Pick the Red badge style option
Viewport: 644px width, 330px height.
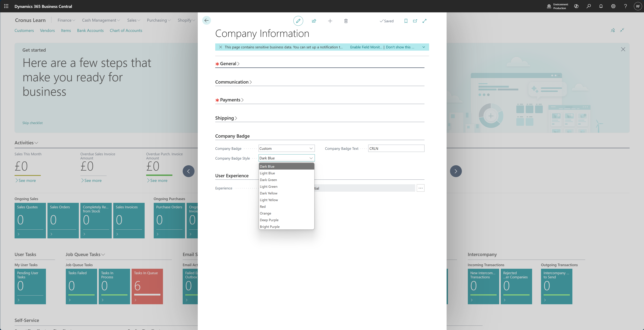263,207
